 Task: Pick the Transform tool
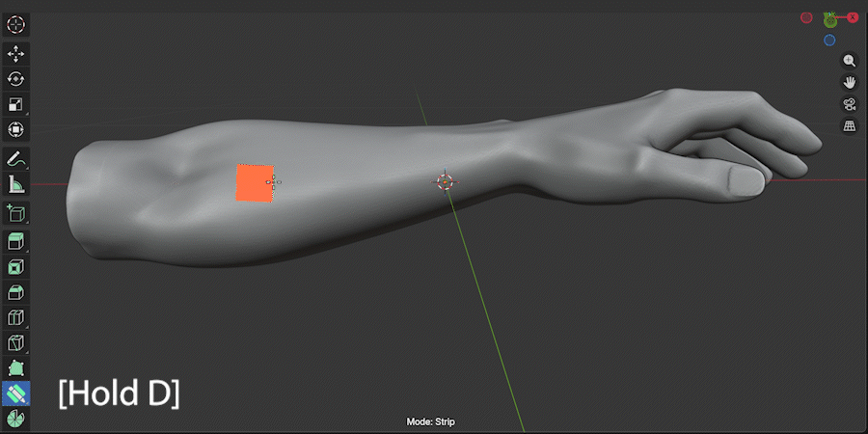tap(16, 130)
